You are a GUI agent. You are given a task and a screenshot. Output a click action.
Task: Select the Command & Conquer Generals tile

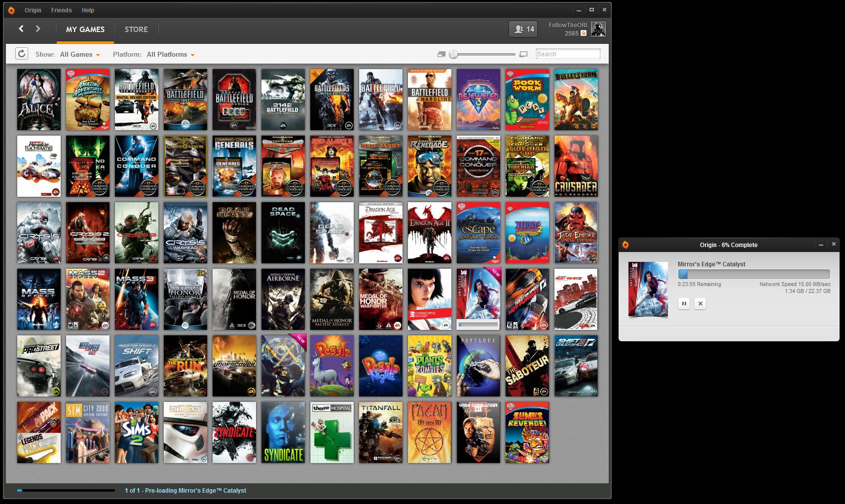point(234,166)
